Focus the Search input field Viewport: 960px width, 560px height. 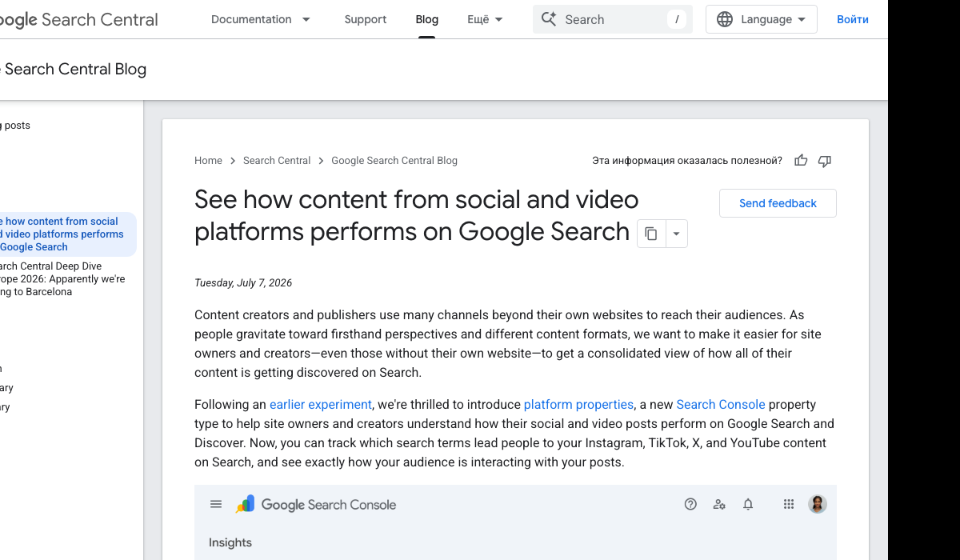pyautogui.click(x=613, y=19)
